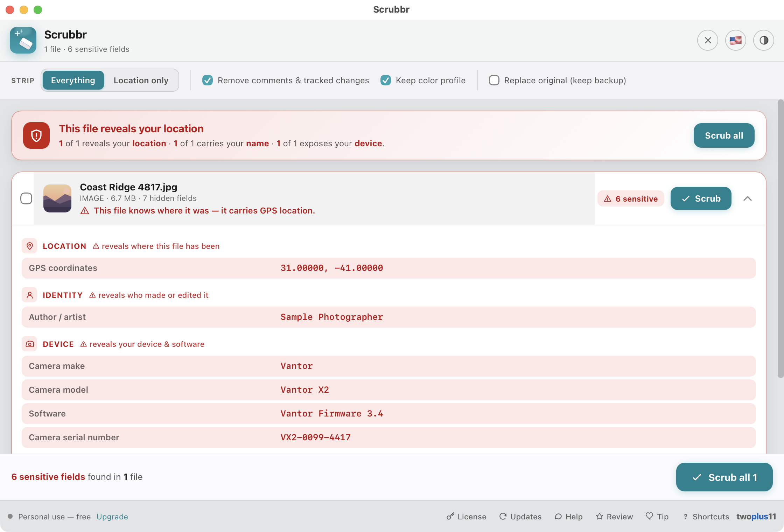Click the 6 sensitive badge

tap(631, 198)
